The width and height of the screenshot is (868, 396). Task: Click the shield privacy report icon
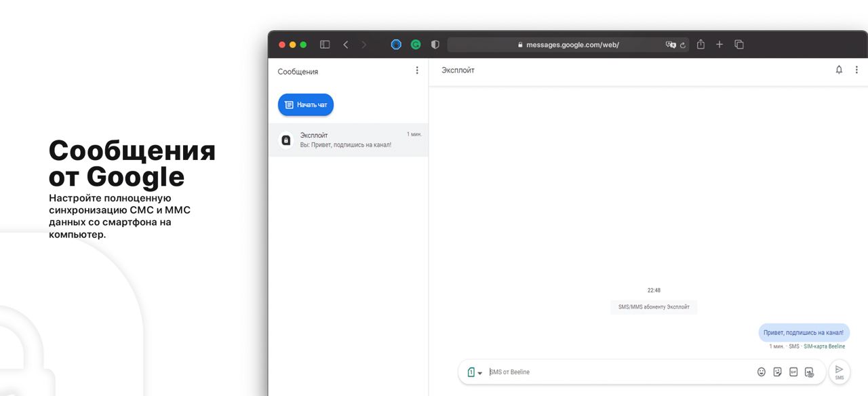point(435,45)
